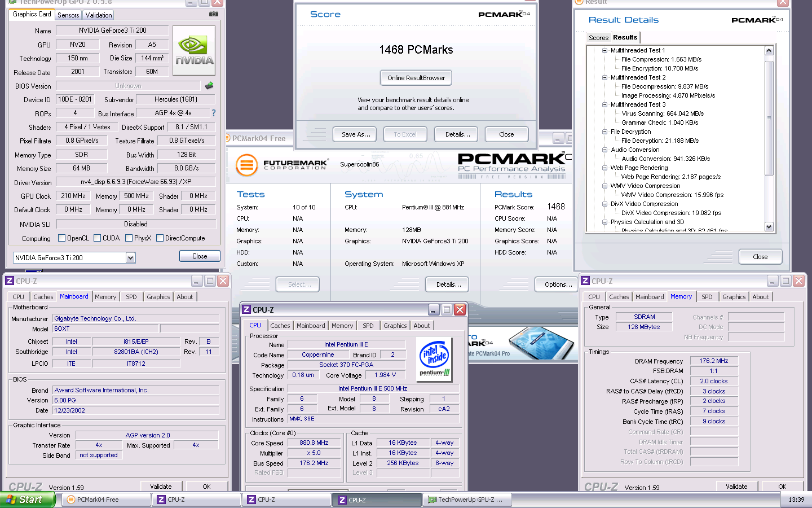Click the Driver Version field in GPU-Z
This screenshot has height=508, width=812.
(135, 182)
